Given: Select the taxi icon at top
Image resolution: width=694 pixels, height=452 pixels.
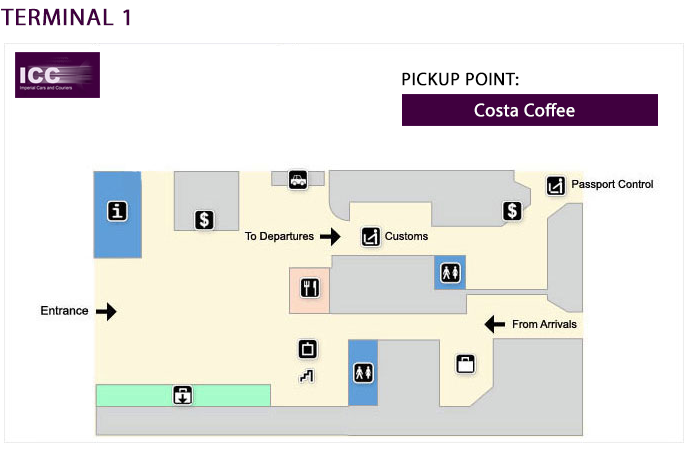Looking at the screenshot, I should pos(298,180).
